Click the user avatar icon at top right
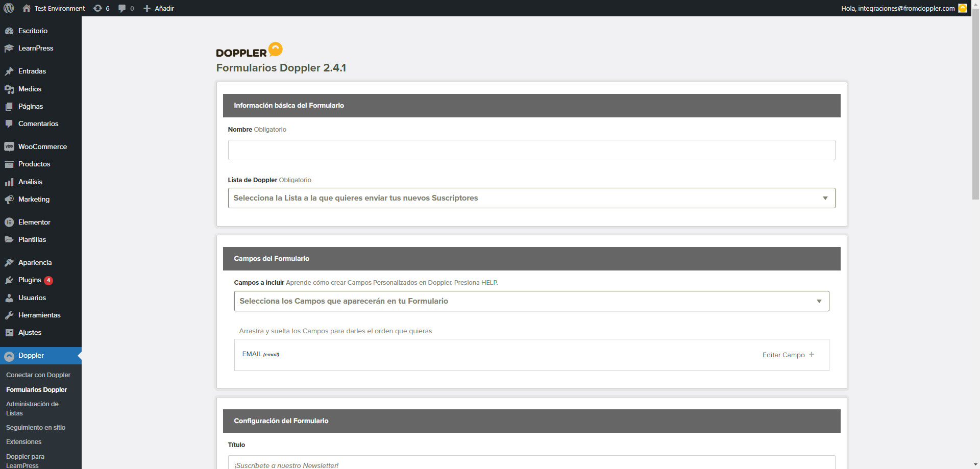Screen dimensions: 980x469 (x=963, y=8)
